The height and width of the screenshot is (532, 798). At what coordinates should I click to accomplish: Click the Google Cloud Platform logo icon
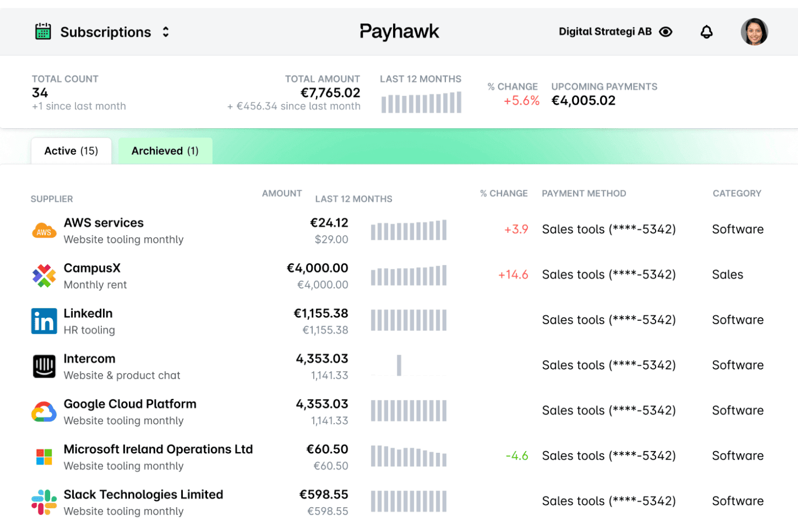click(x=44, y=412)
